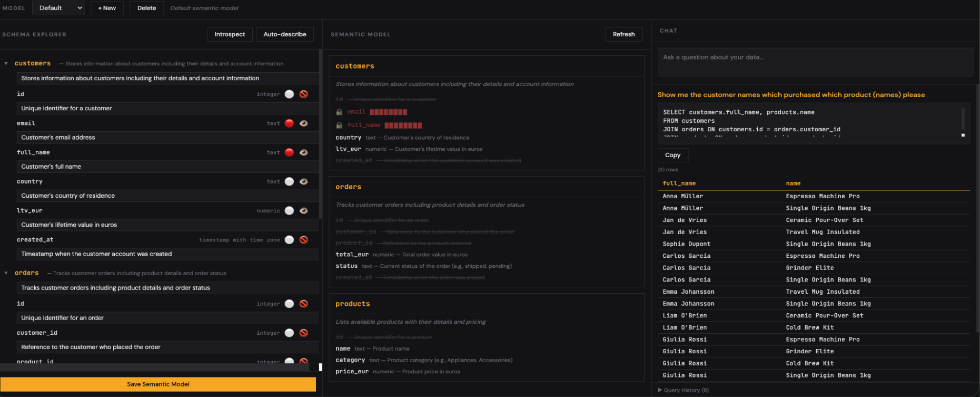980x397 pixels.
Task: Click the prohibited icon on orders id row
Action: coord(304,304)
